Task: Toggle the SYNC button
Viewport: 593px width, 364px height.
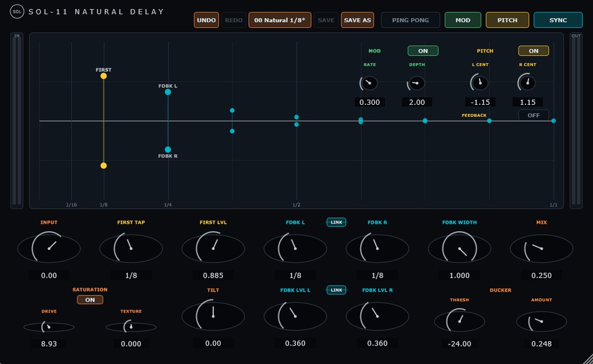Action: [x=558, y=20]
